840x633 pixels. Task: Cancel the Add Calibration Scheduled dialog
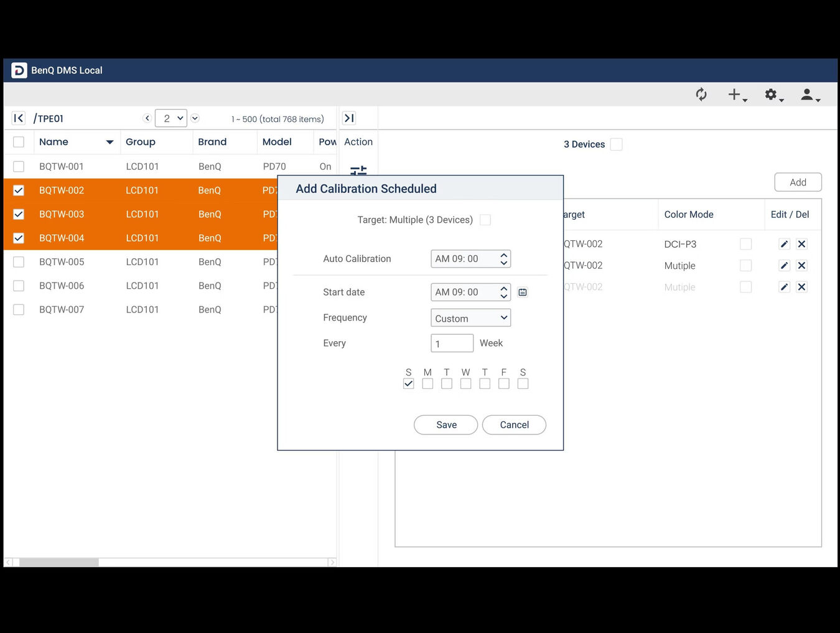(514, 424)
